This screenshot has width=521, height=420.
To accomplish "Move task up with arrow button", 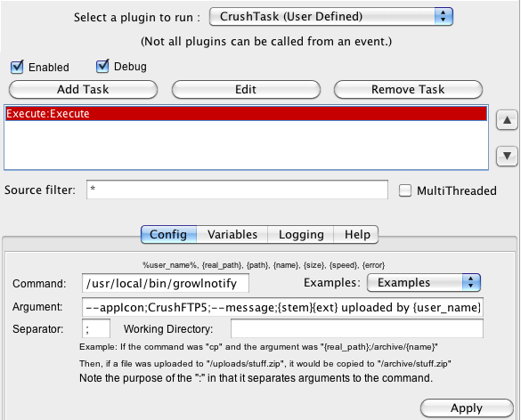I will [507, 120].
